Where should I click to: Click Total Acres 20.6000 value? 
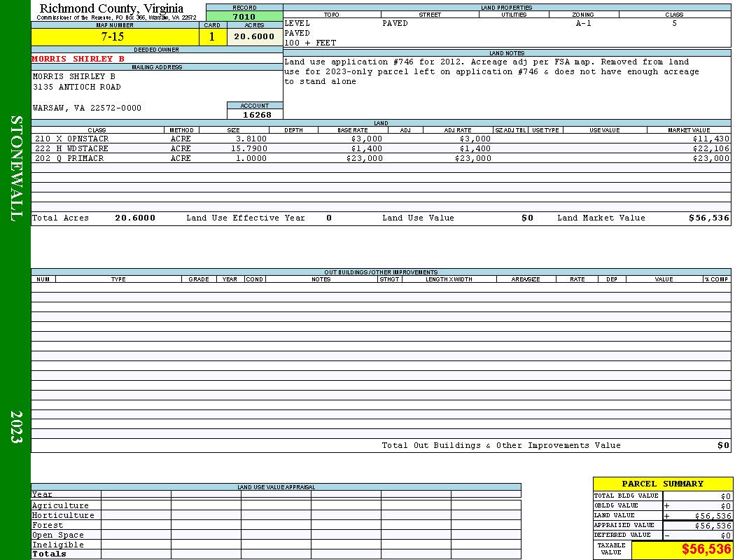pos(135,218)
